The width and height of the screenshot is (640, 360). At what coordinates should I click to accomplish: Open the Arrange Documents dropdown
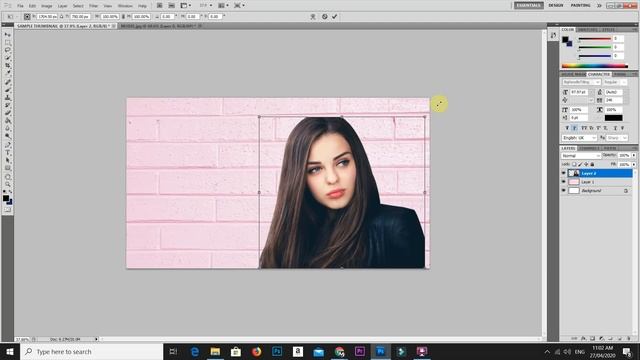[x=223, y=6]
